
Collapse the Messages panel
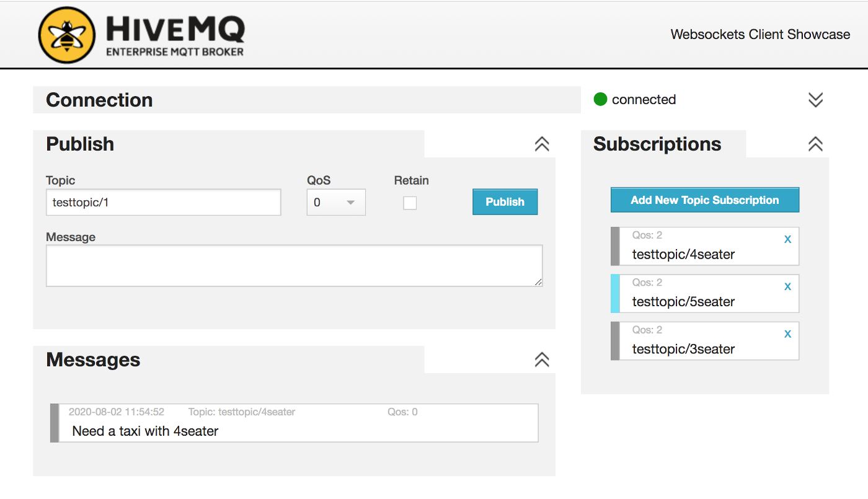541,360
